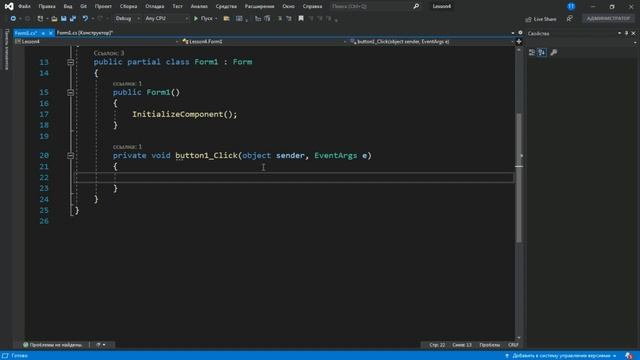Viewport: 640px width, 360px height.
Task: Open the Средства menu
Action: (x=226, y=6)
